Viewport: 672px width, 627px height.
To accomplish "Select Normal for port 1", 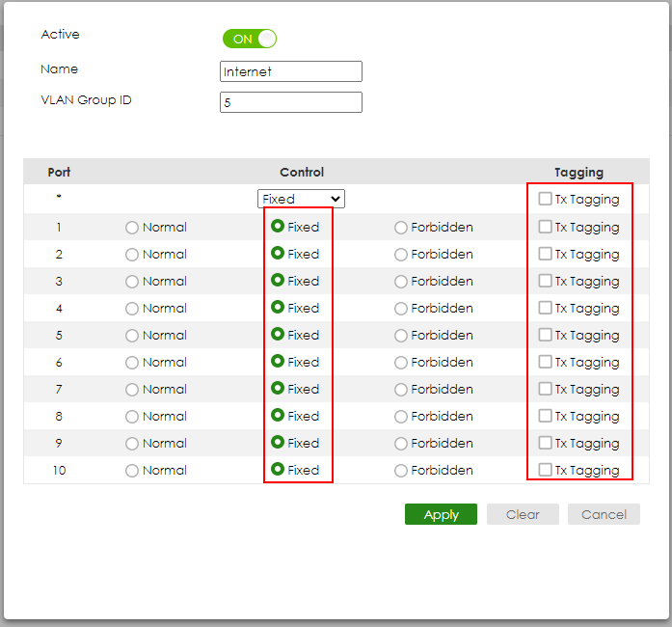I will [x=132, y=228].
